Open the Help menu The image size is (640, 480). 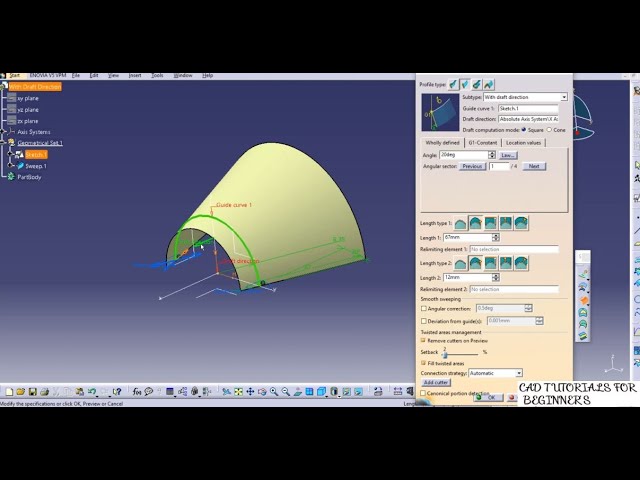tap(207, 76)
